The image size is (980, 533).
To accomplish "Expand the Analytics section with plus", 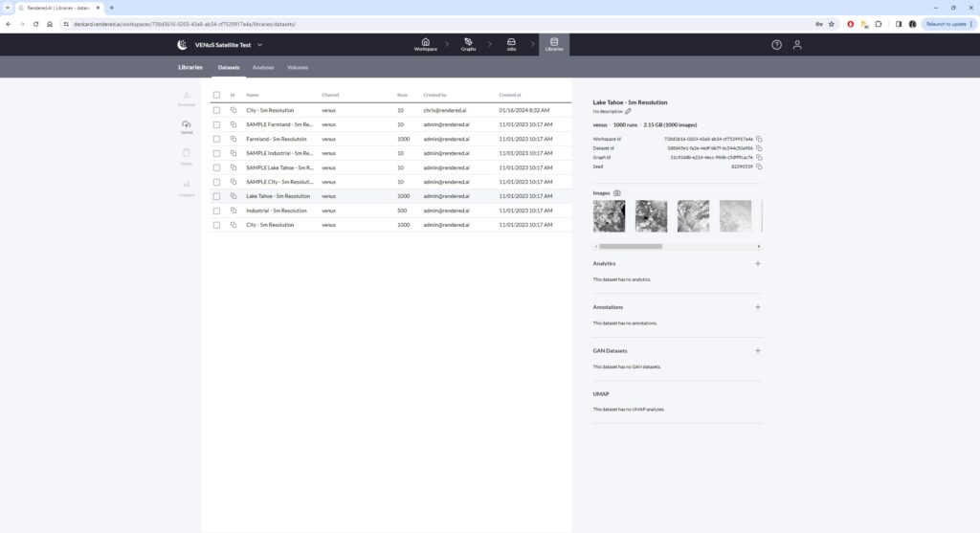I will click(x=757, y=263).
